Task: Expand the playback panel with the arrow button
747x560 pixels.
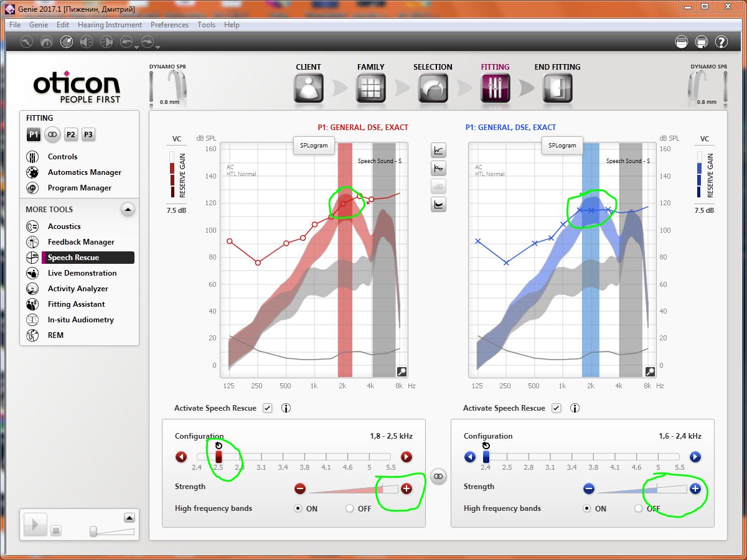Action: coord(129,518)
